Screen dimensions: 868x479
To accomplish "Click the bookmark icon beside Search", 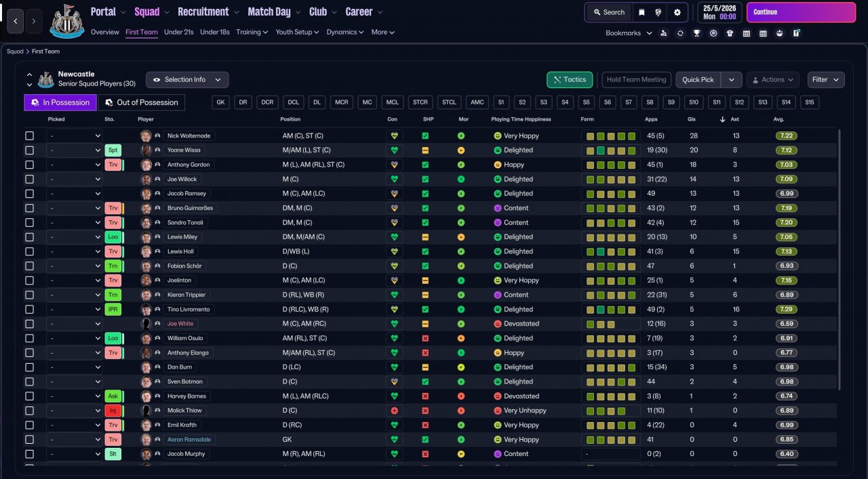I will tap(642, 12).
